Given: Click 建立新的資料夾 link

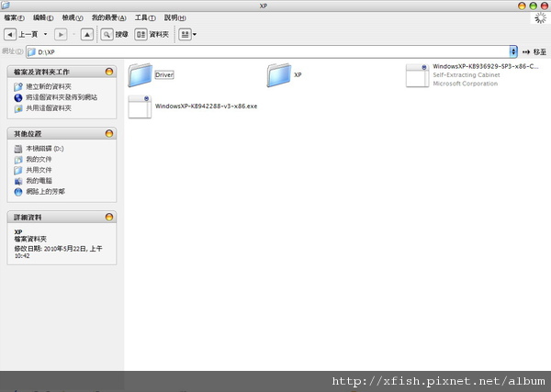Looking at the screenshot, I should (49, 86).
